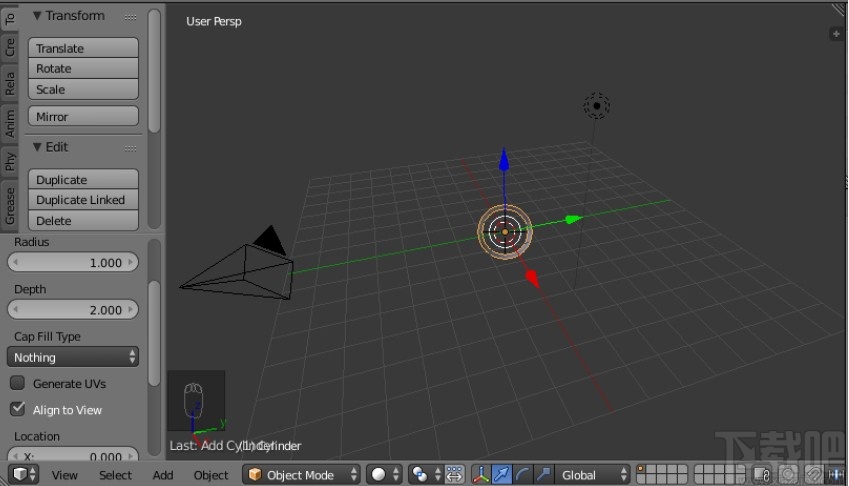Click the red X-axis manipulator arrow
This screenshot has height=486, width=849.
[x=532, y=279]
